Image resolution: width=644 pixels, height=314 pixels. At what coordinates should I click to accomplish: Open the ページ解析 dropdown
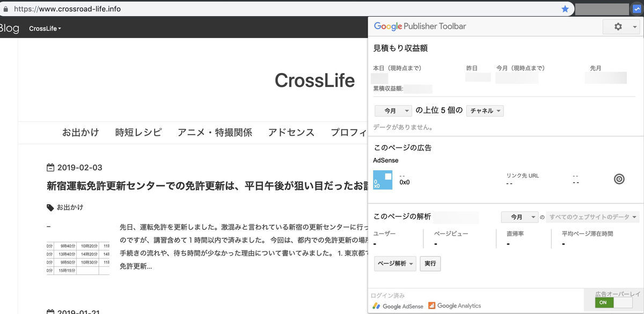(x=395, y=264)
